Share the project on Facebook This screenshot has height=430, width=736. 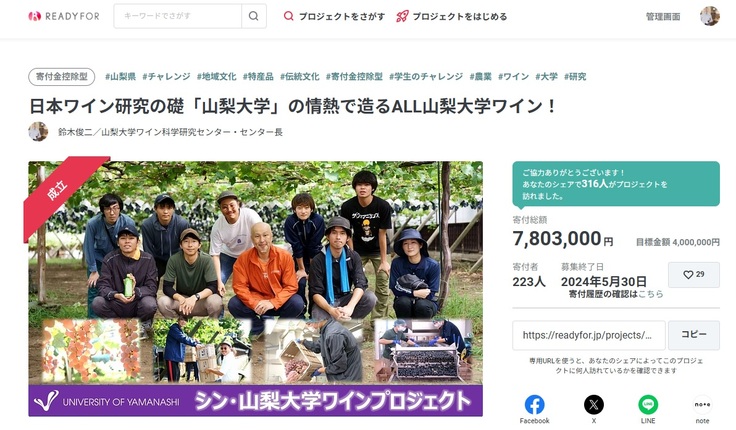(534, 409)
